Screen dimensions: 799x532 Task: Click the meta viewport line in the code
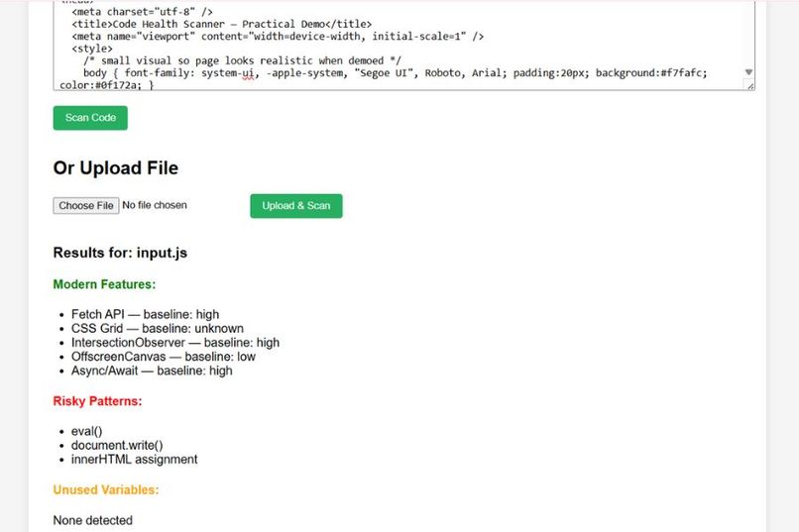[278, 36]
